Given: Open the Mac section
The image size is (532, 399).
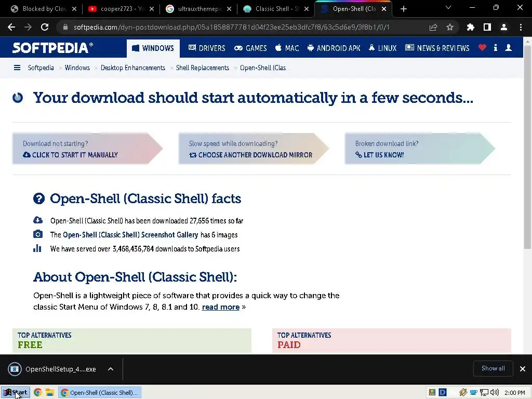Looking at the screenshot, I should (x=287, y=48).
